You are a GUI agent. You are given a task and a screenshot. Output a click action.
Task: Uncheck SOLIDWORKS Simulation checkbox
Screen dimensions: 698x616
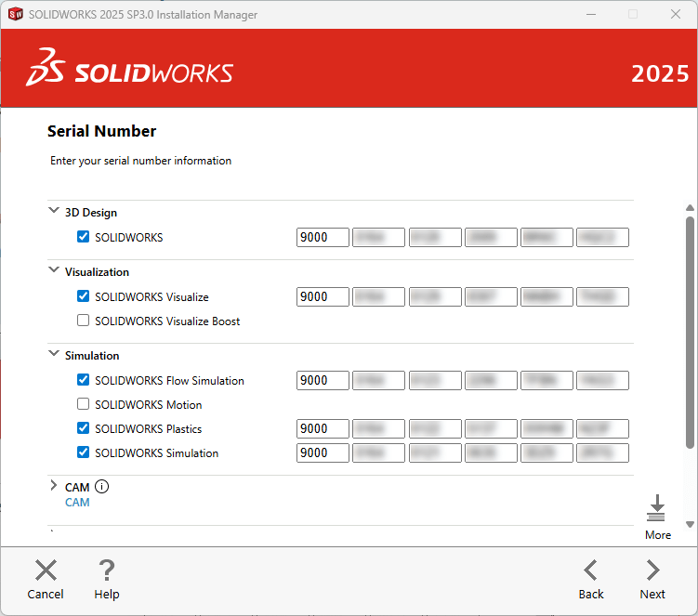[x=84, y=452]
